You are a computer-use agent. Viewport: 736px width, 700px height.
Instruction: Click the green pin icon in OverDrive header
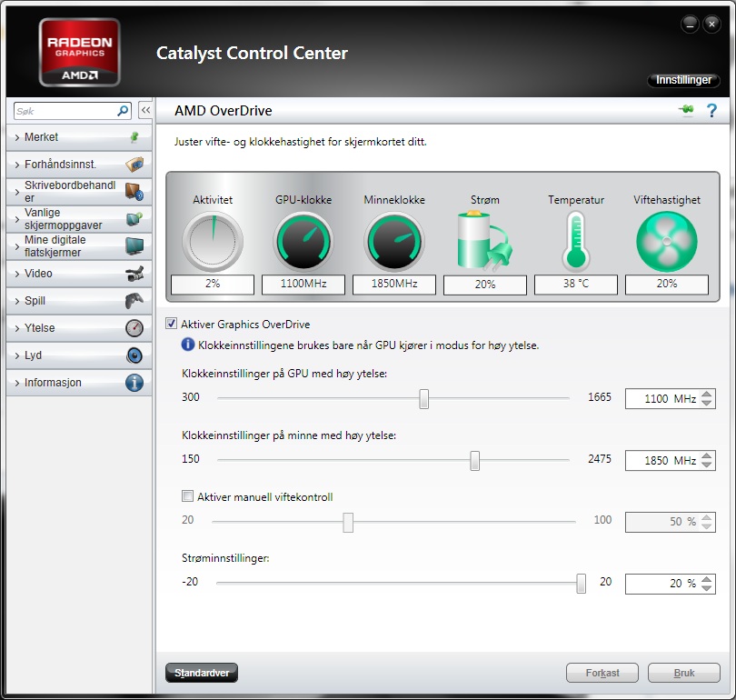click(686, 109)
